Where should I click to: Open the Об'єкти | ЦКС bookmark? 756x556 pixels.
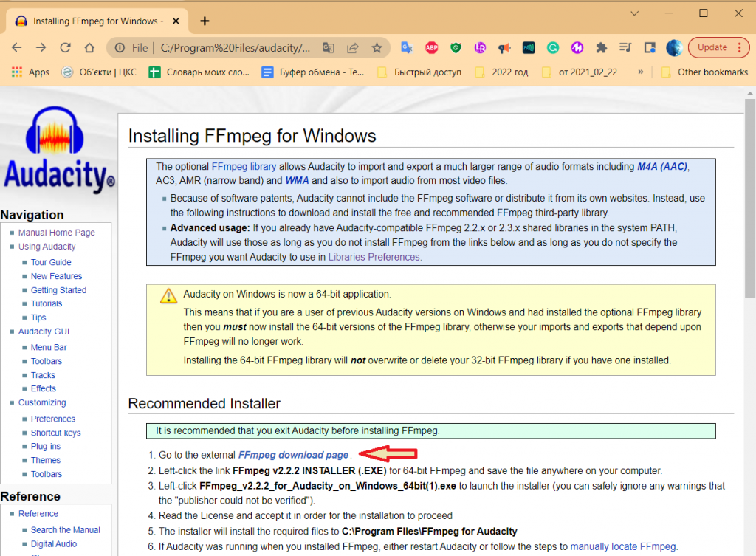click(x=99, y=72)
